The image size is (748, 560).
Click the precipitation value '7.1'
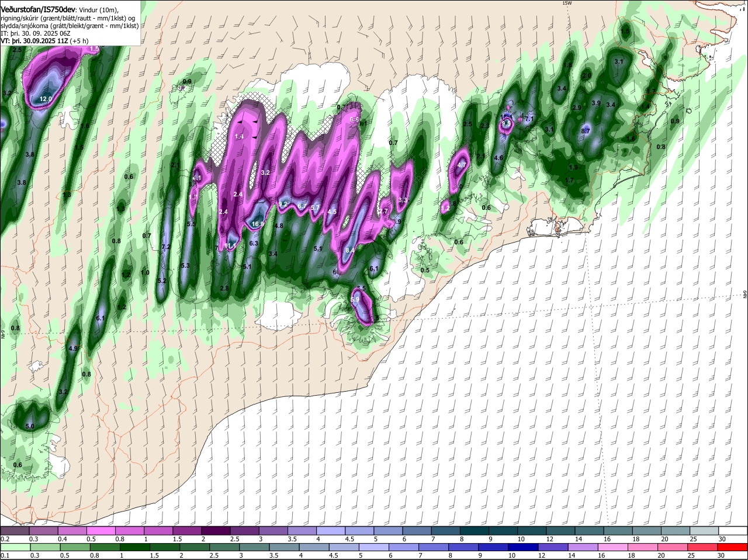point(530,119)
